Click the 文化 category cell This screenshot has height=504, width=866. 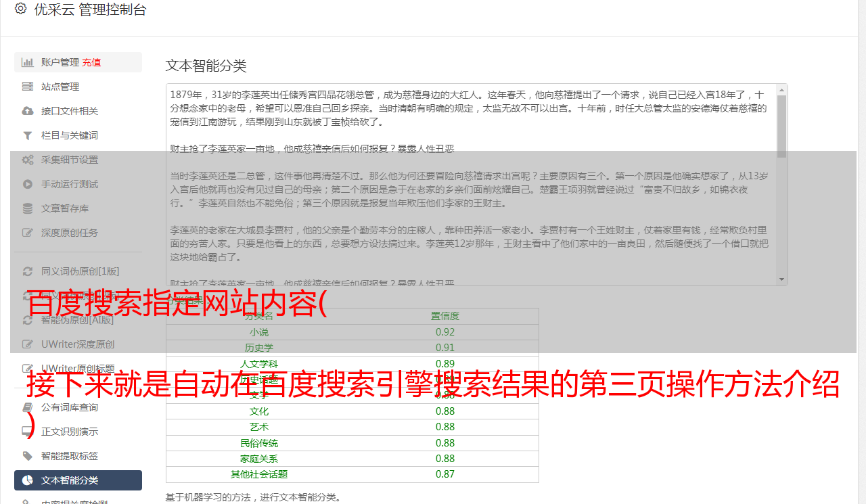pos(259,411)
